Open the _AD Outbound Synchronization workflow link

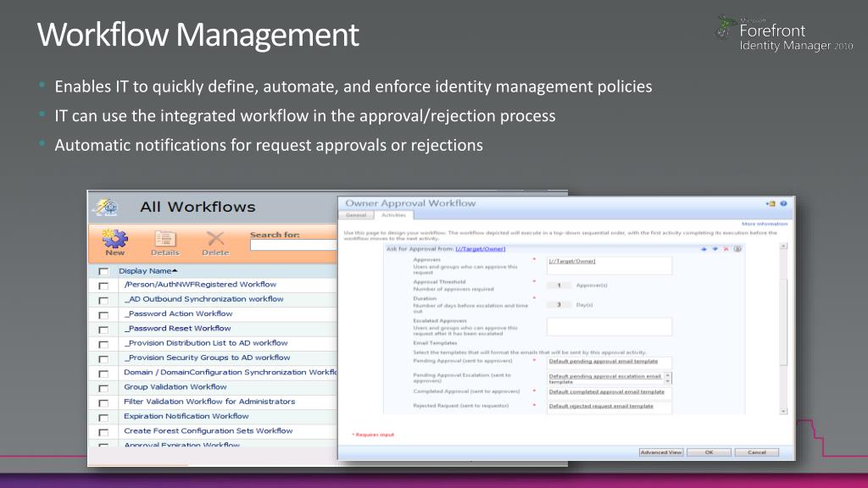coord(203,299)
